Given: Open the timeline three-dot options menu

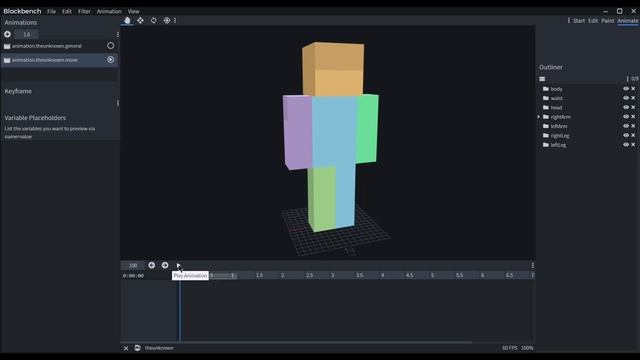Looking at the screenshot, I should tap(533, 265).
